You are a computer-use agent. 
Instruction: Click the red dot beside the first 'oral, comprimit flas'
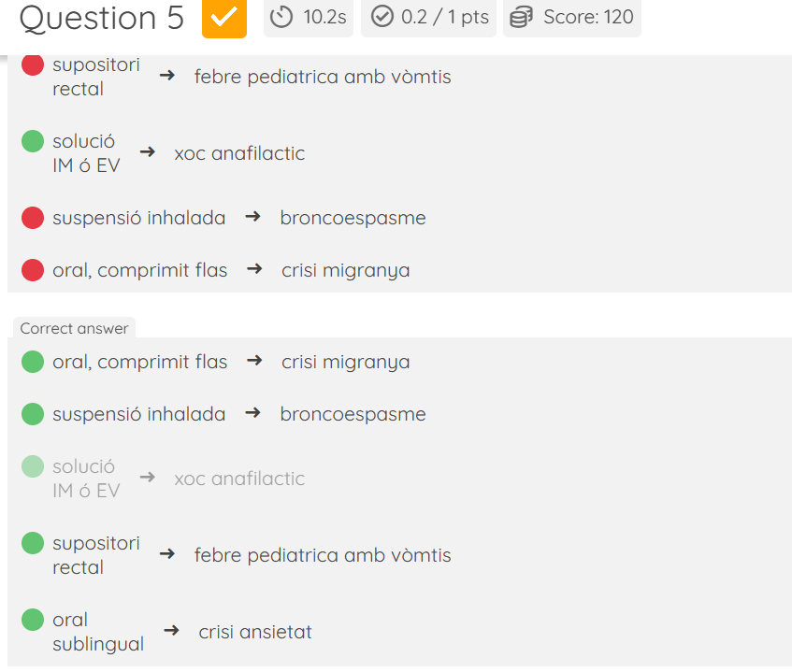(33, 270)
